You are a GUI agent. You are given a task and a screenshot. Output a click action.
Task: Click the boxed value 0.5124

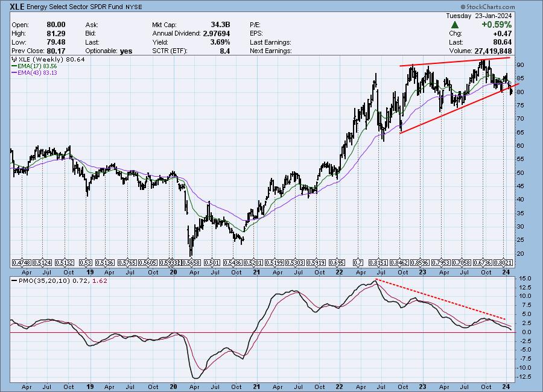coord(43,263)
